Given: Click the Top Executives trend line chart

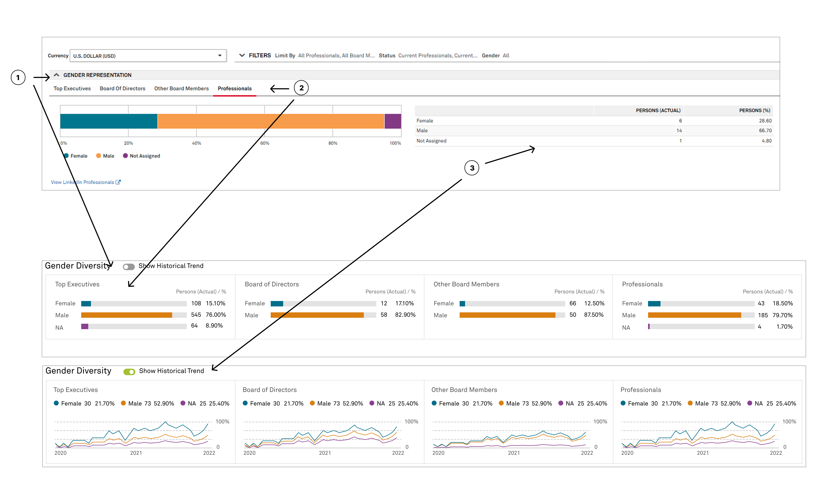Looking at the screenshot, I should [133, 435].
